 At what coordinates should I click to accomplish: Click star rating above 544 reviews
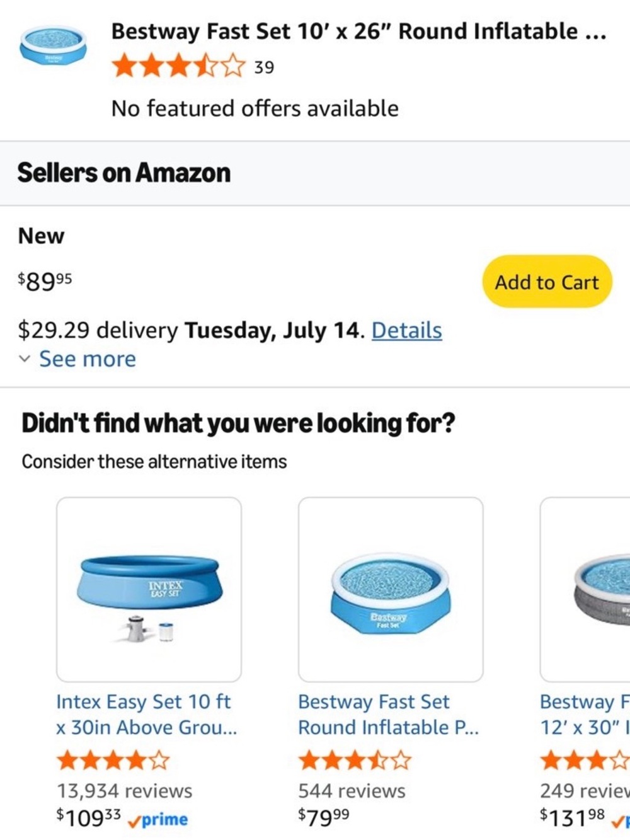[355, 761]
